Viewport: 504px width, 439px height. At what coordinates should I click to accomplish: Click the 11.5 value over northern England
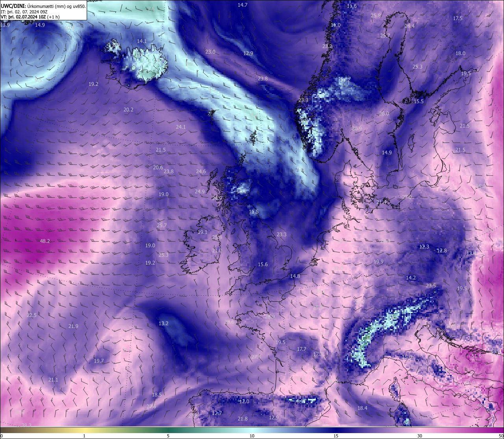(254, 212)
